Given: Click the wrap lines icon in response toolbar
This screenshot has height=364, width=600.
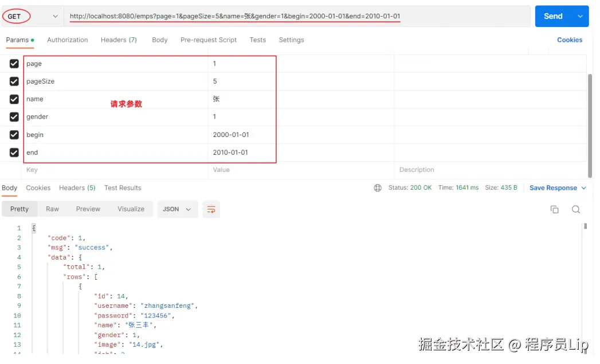Looking at the screenshot, I should 211,209.
